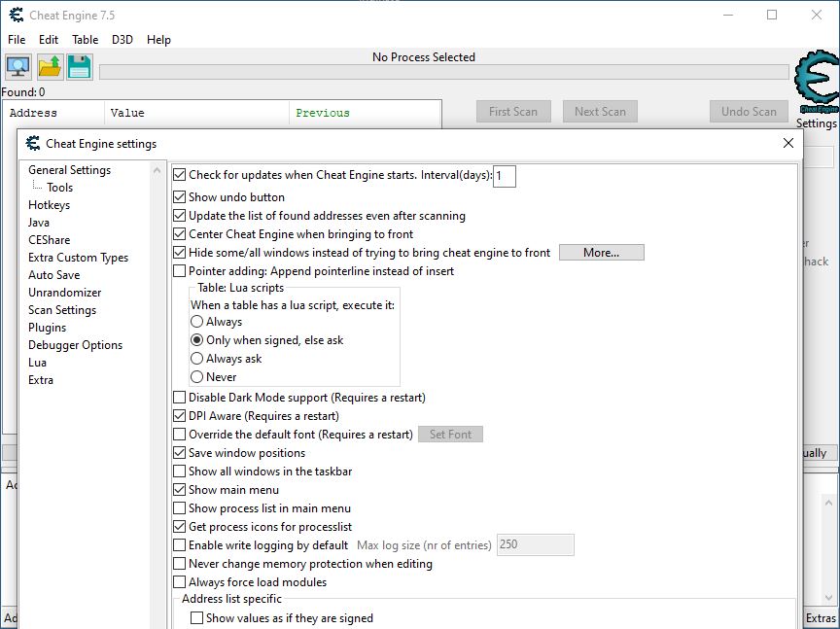Open the File menu

[16, 40]
